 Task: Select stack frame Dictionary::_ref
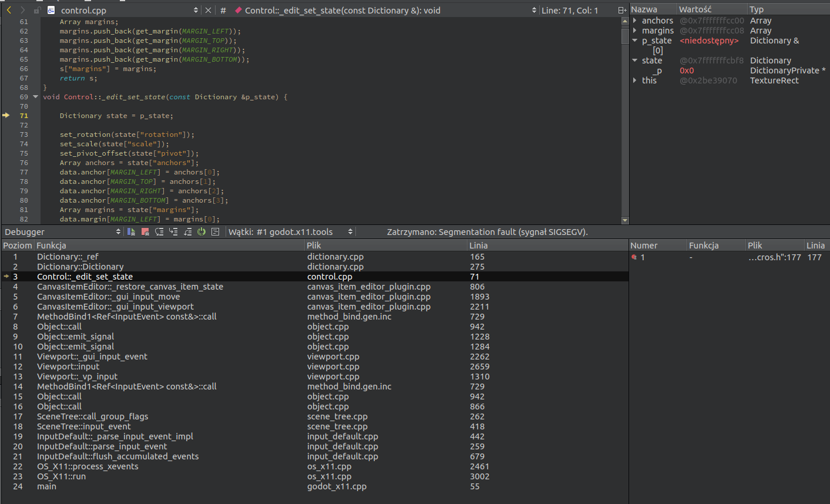315,257
